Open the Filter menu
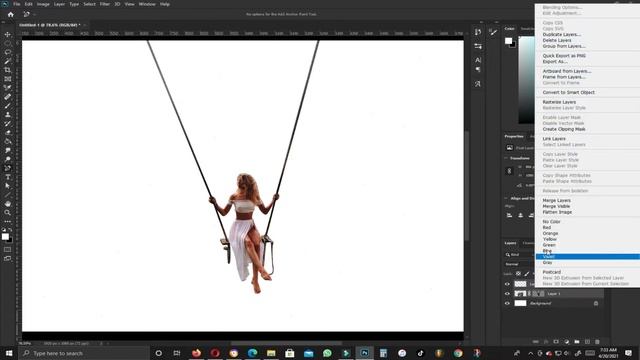The image size is (640, 360). coord(105,4)
